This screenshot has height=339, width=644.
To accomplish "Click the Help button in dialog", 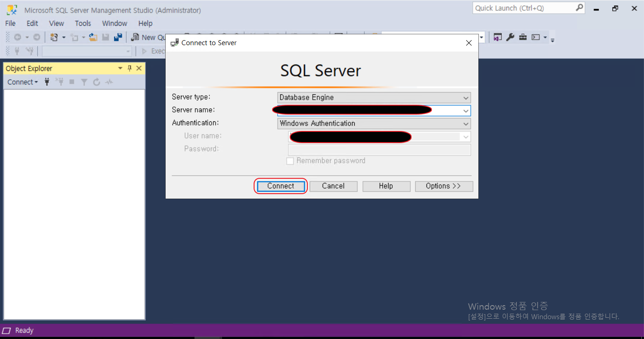I will (x=386, y=186).
